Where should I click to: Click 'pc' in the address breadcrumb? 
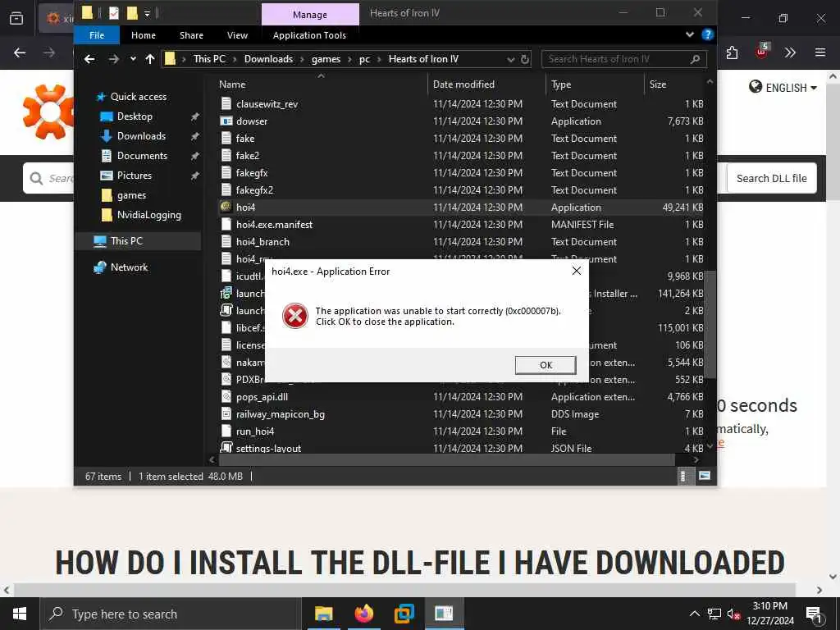364,59
